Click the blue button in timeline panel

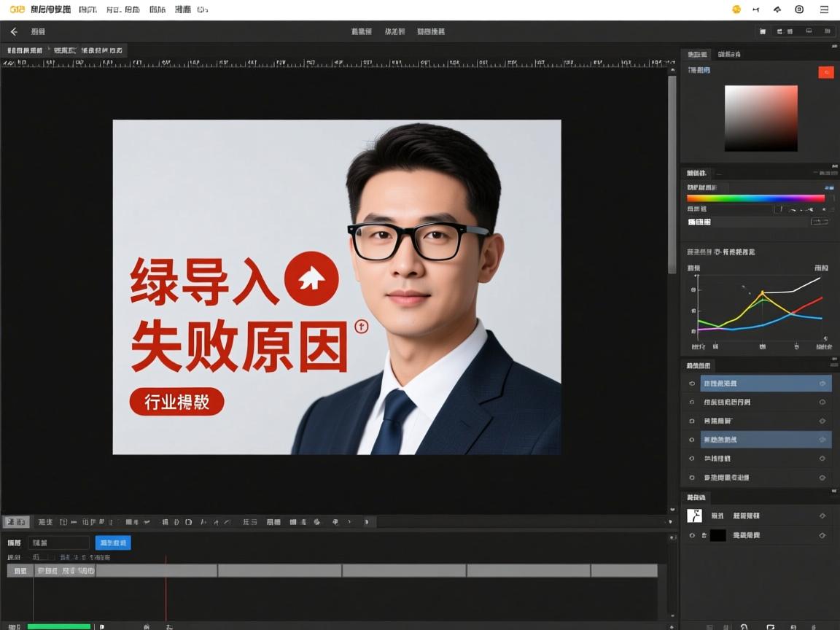113,542
